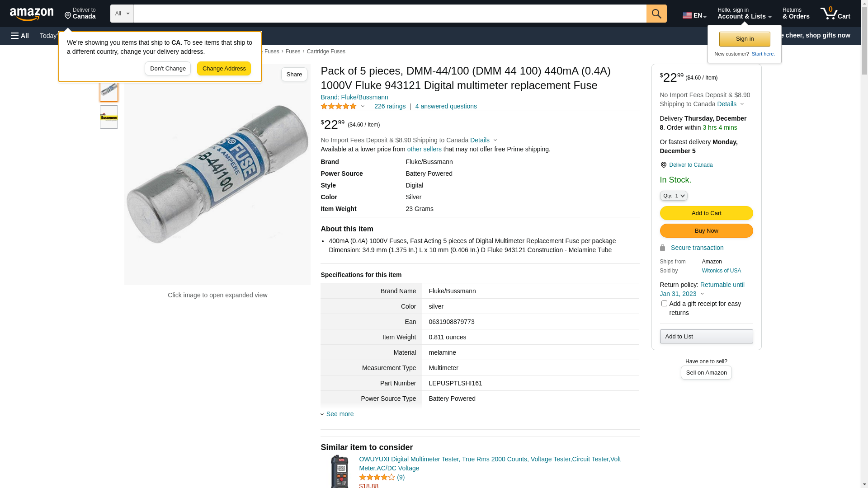868x488 pixels.
Task: Open the search category All dropdown
Action: click(122, 14)
